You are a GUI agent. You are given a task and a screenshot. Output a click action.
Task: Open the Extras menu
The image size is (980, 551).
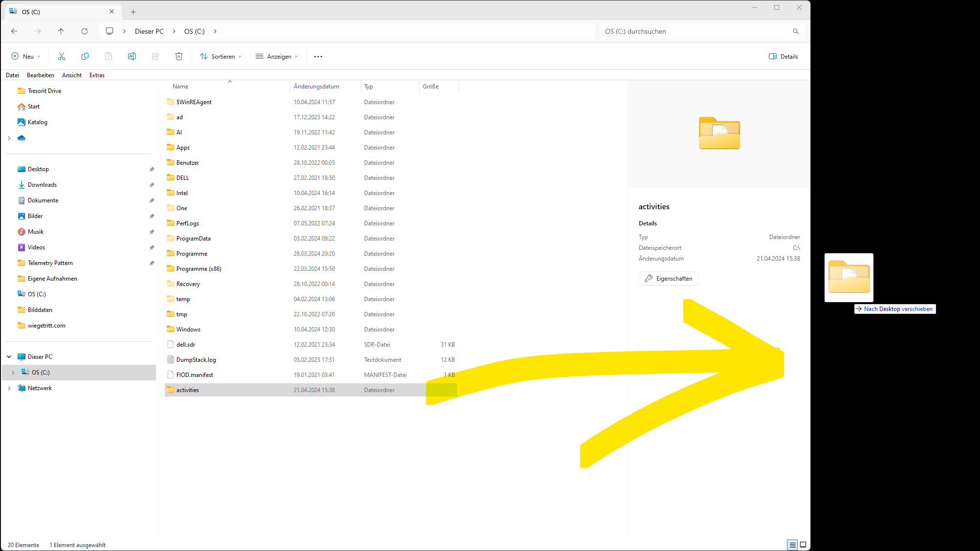tap(97, 75)
